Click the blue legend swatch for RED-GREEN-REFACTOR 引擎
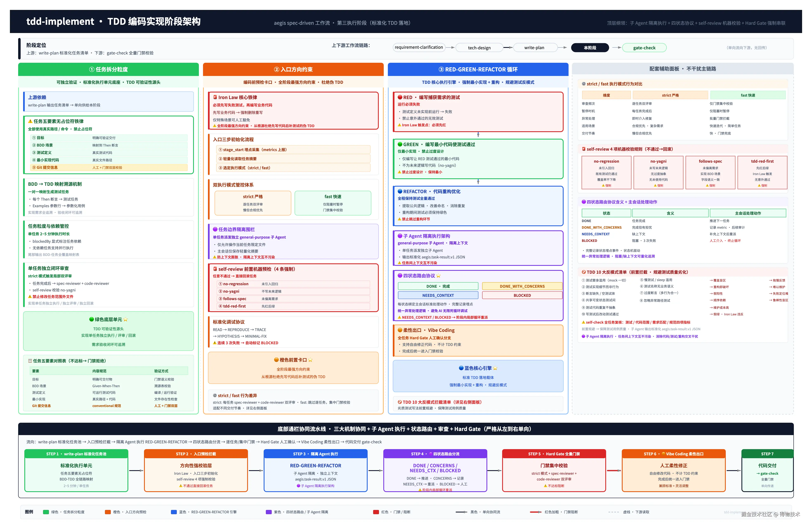Viewport: 812px width, 529px height. 174,512
